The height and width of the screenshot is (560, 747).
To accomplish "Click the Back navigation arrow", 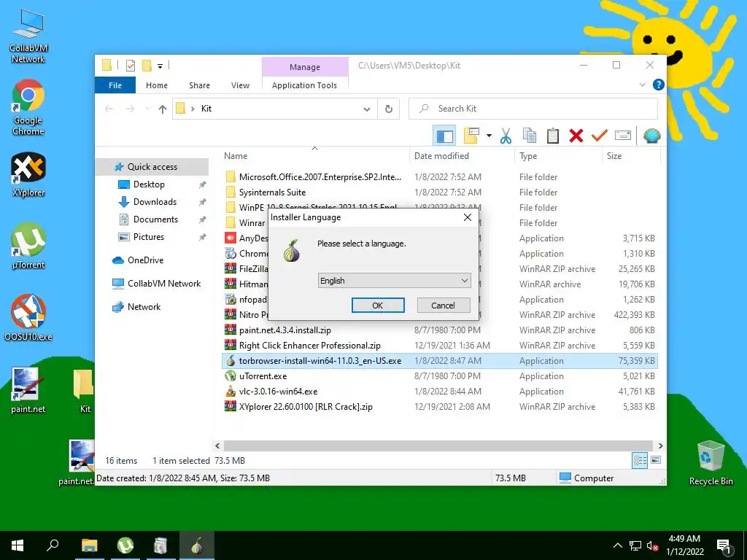I will click(x=109, y=109).
